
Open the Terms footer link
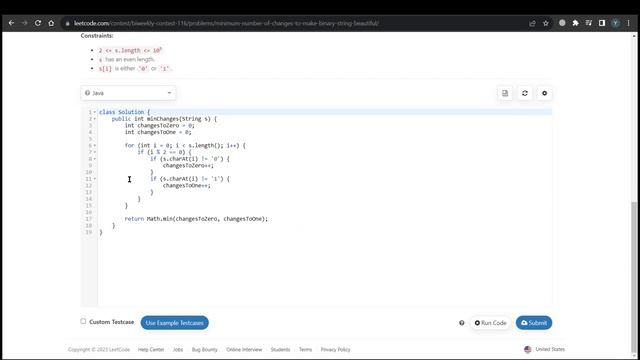[x=305, y=349]
